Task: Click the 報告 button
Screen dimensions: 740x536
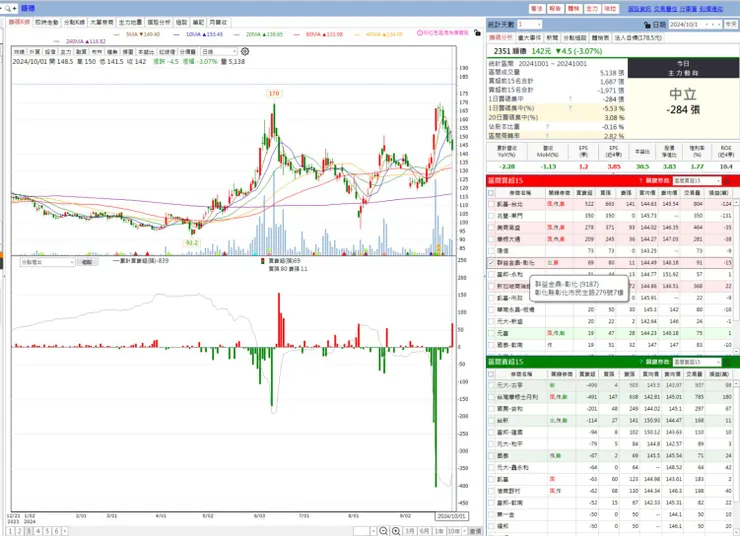Action: 555,8
